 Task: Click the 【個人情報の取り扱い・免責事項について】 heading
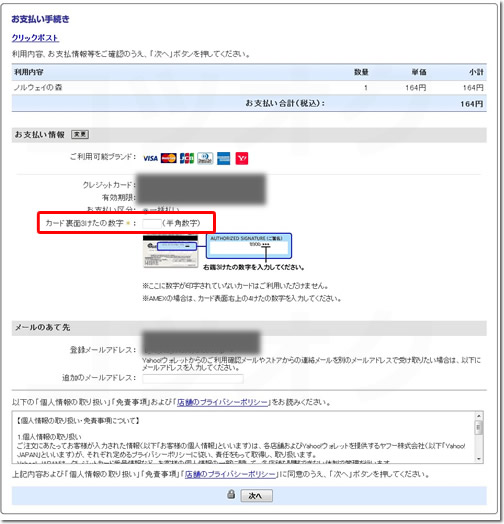[x=78, y=421]
